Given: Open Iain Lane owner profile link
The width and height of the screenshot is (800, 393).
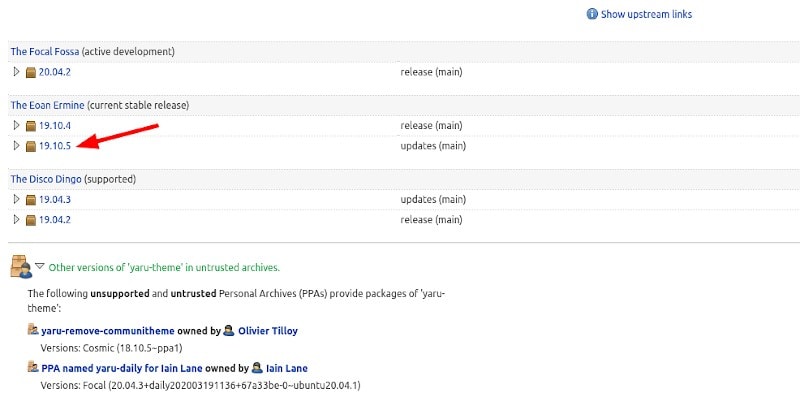Looking at the screenshot, I should pos(287,368).
